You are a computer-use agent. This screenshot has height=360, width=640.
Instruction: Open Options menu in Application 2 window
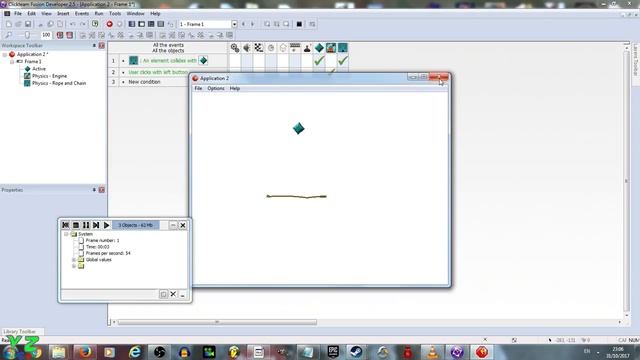click(216, 89)
